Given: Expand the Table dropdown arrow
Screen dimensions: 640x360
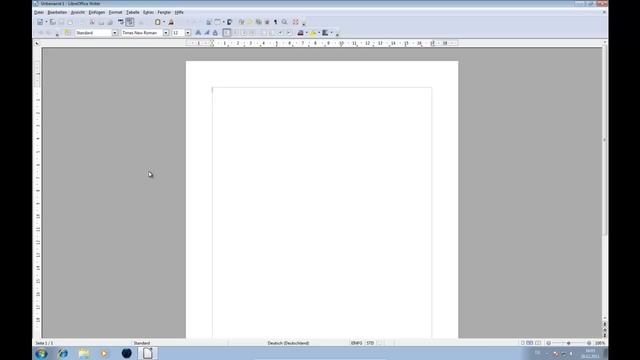Looking at the screenshot, I should click(223, 22).
